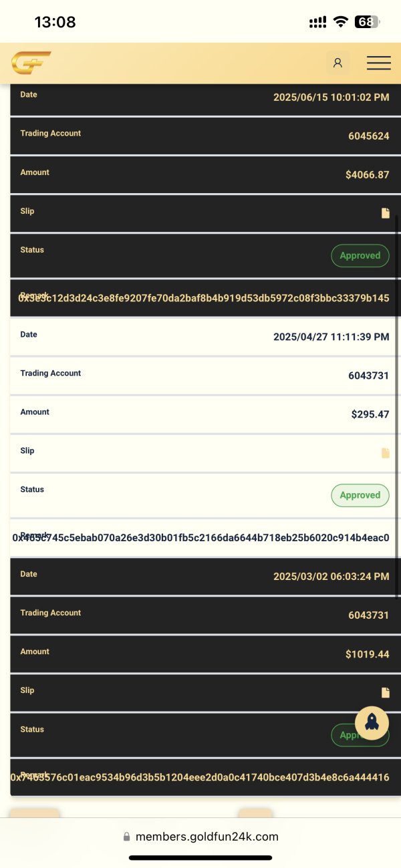This screenshot has height=868, width=401.
Task: Tap the GoldFun logo
Action: click(x=31, y=63)
